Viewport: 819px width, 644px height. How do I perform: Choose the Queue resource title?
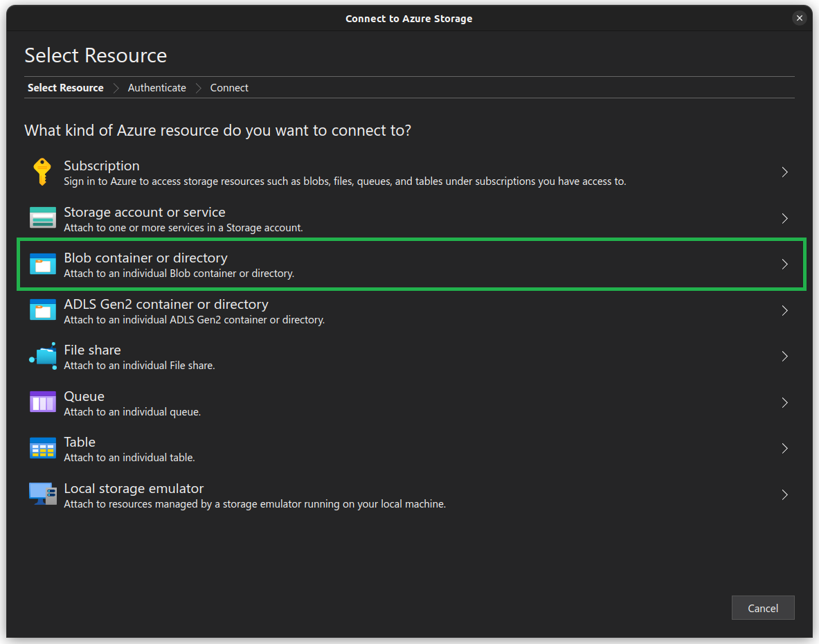pyautogui.click(x=84, y=396)
